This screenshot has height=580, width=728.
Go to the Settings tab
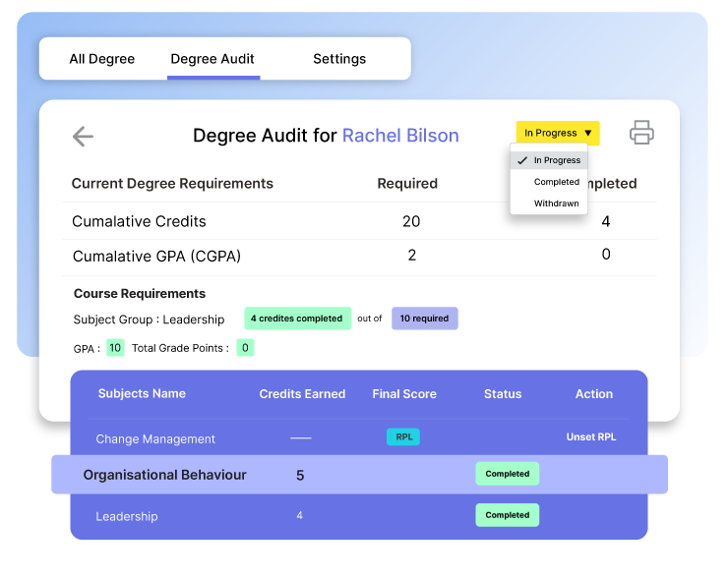click(x=339, y=59)
